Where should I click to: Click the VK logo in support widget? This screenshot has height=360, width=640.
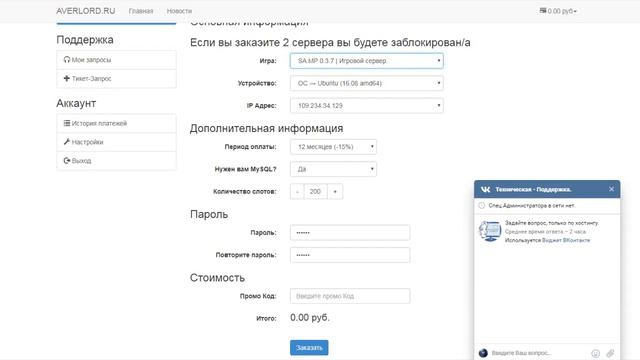[485, 189]
